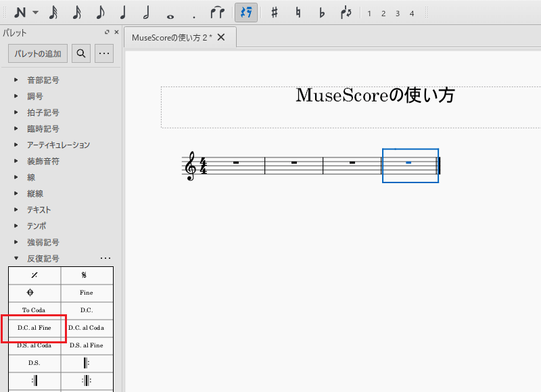Open palette search magnifier
The width and height of the screenshot is (541, 392).
coord(81,54)
